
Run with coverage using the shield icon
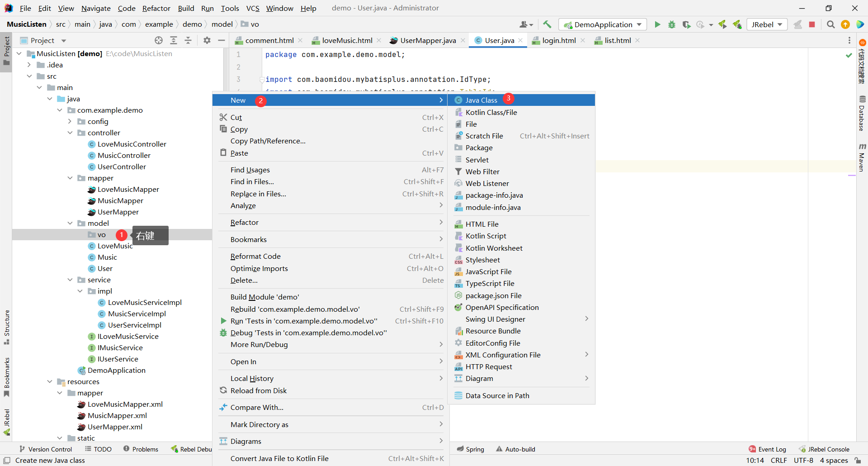click(x=686, y=24)
